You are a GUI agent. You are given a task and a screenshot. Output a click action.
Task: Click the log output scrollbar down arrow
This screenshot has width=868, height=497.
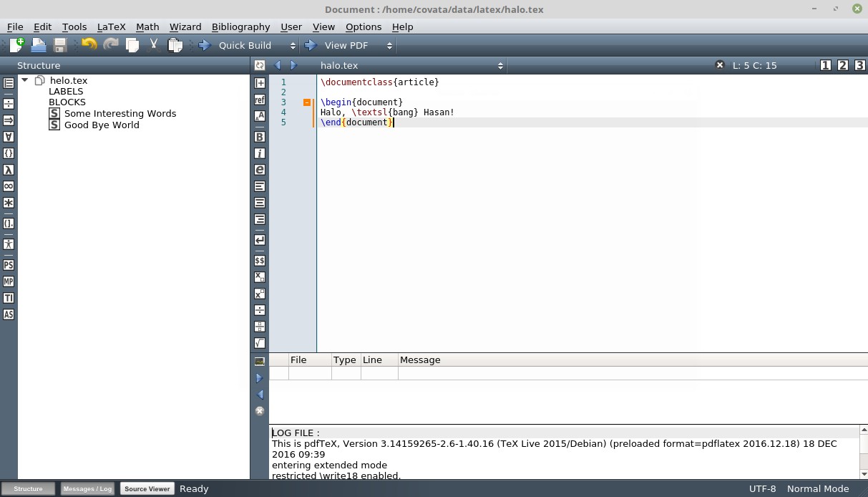[864, 474]
